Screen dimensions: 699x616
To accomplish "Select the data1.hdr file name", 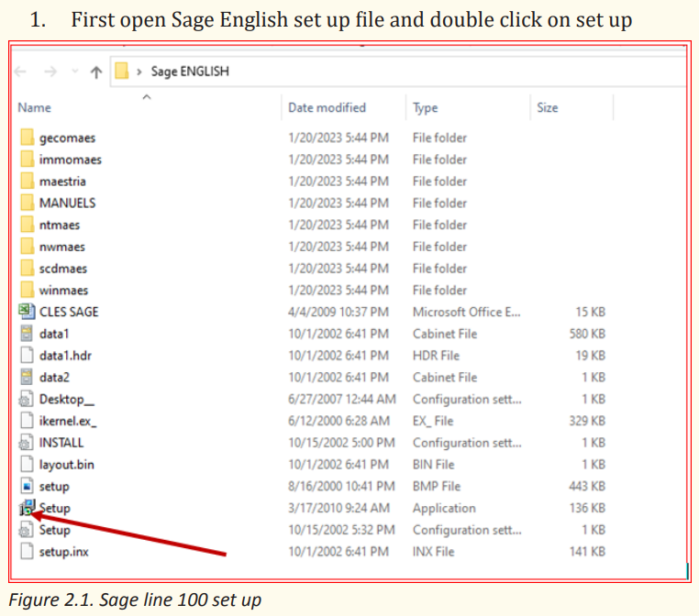I will (65, 356).
